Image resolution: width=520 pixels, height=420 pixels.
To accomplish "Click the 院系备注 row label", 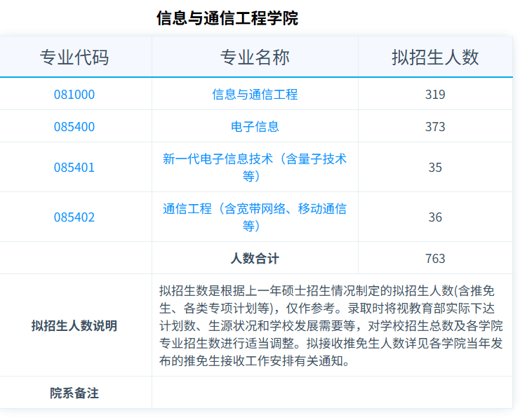I will coord(74,393).
